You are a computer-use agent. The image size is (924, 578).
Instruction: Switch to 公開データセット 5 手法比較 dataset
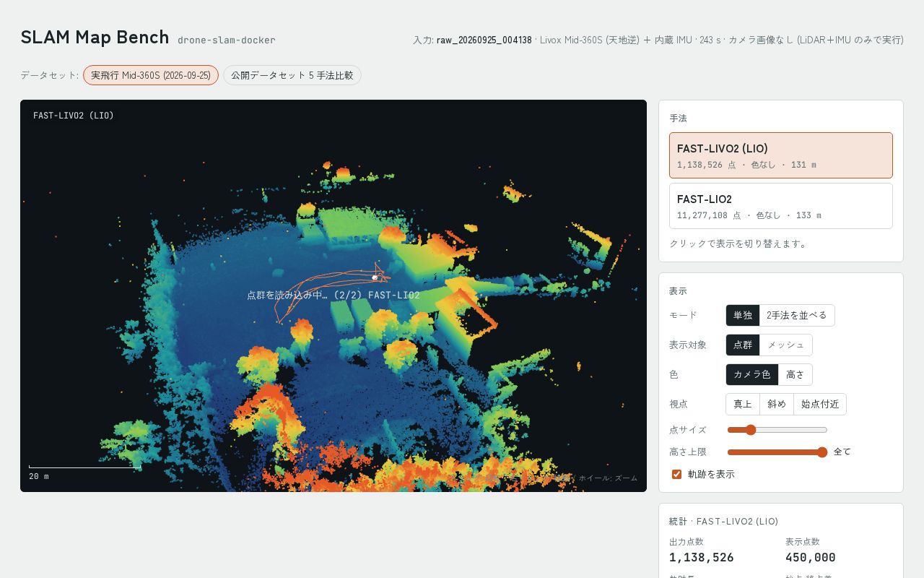click(292, 75)
